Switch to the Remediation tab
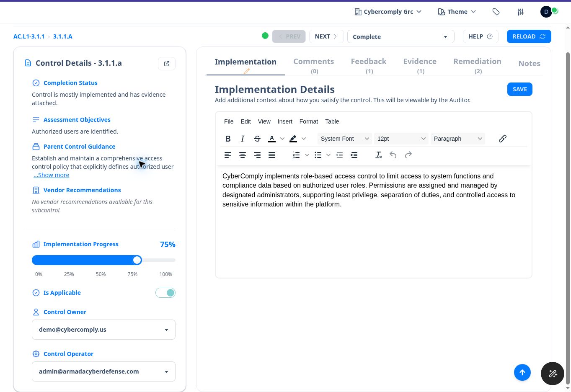Viewport: 571px width, 392px height. click(477, 65)
